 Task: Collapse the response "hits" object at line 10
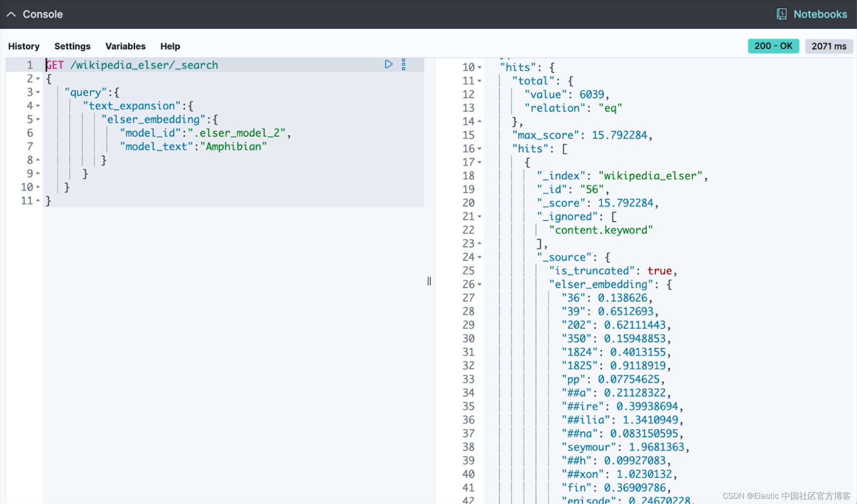480,67
